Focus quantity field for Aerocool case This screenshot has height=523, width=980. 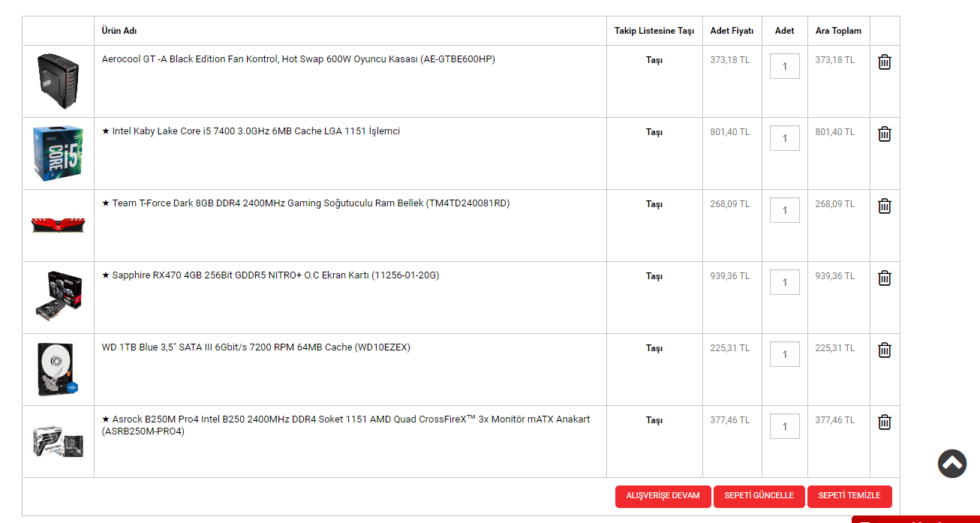[785, 66]
